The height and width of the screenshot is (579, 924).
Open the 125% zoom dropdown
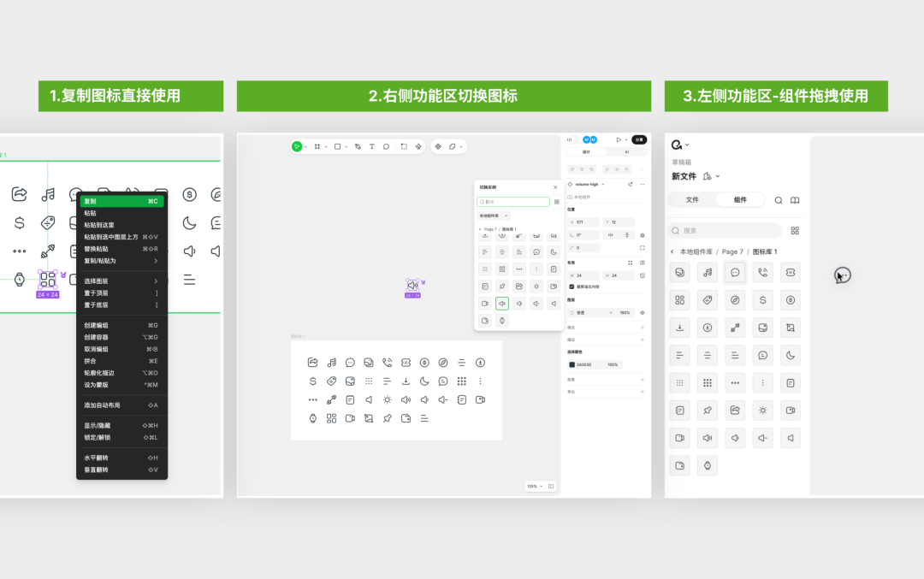[535, 487]
